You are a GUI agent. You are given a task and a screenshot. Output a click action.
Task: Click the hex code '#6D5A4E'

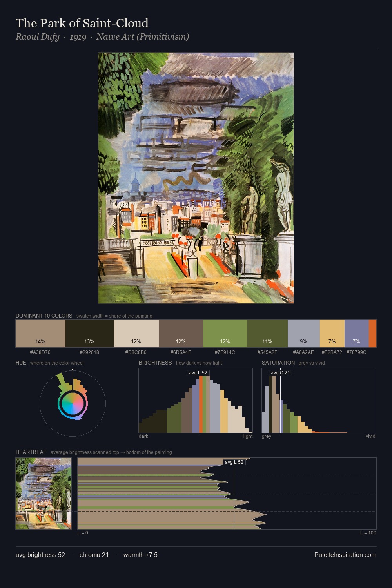181,352
